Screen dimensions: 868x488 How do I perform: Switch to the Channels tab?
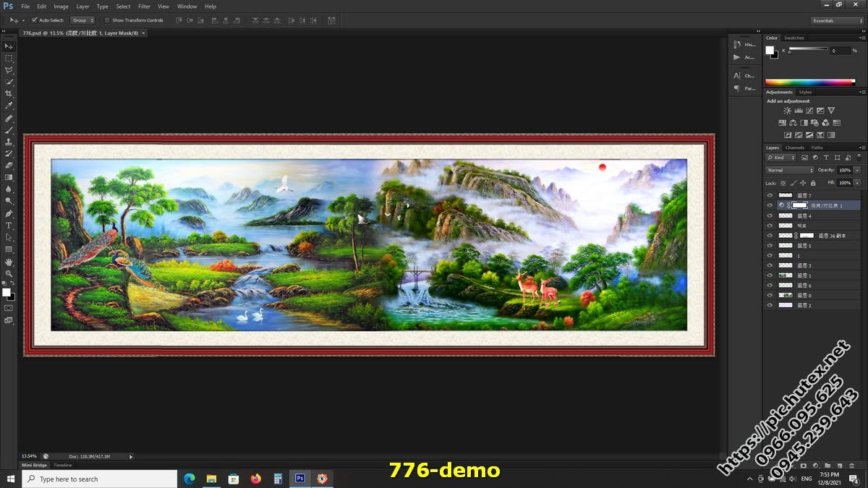(x=795, y=147)
